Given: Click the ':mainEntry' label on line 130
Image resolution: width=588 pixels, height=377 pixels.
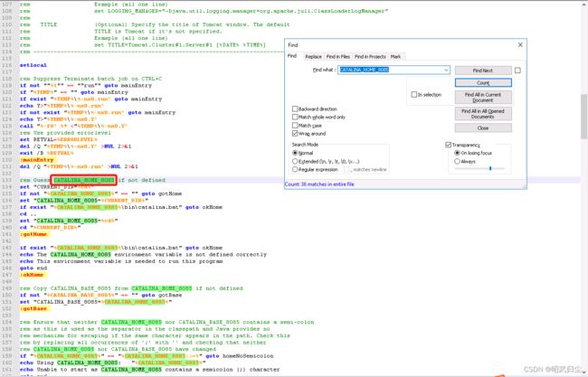Looking at the screenshot, I should [x=36, y=160].
